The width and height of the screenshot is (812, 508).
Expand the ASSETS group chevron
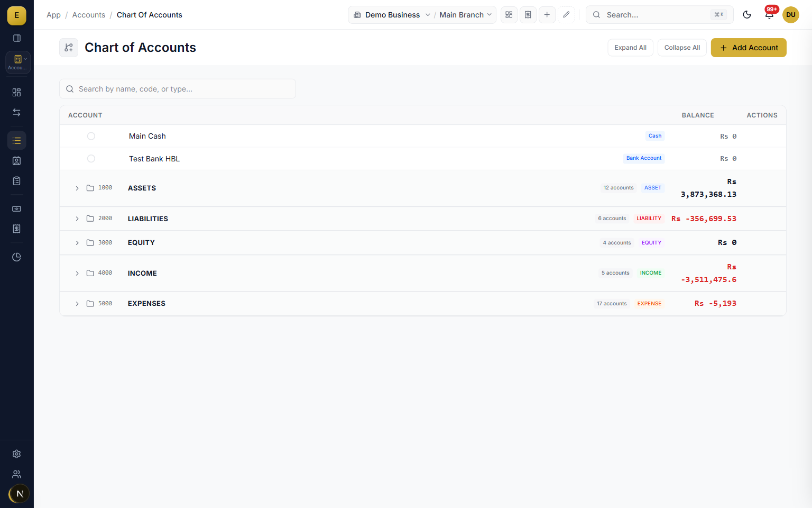pos(77,188)
